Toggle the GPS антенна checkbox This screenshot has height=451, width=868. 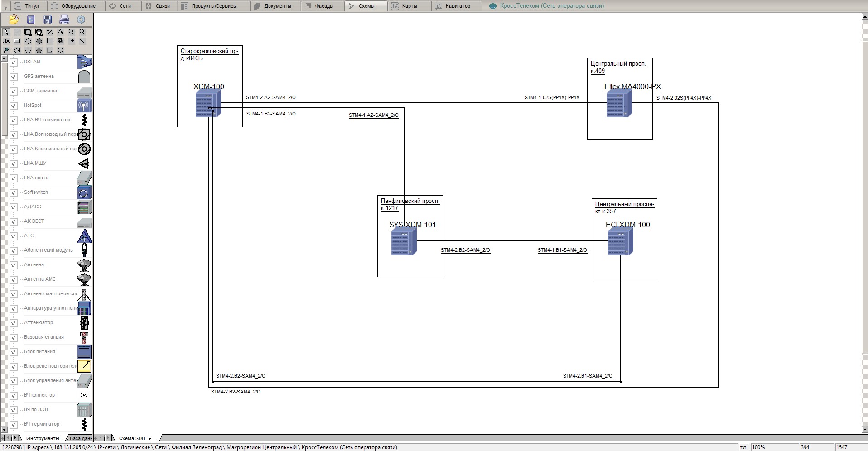pos(14,77)
